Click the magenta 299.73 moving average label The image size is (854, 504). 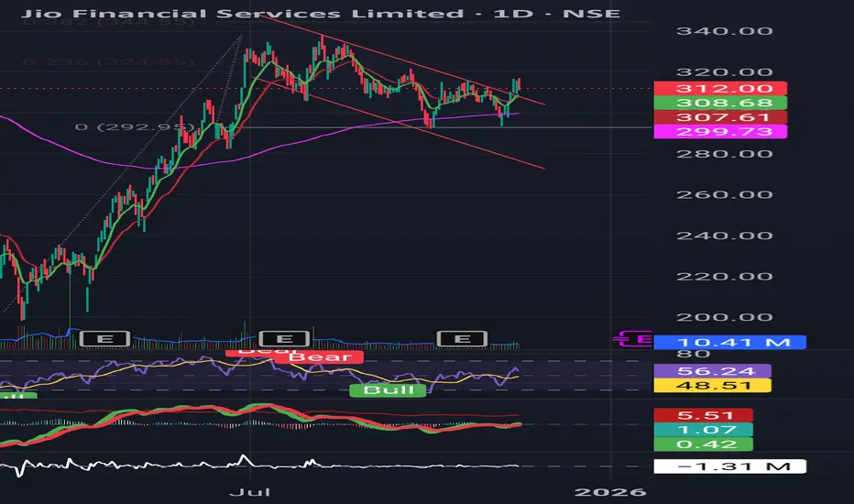[x=720, y=131]
